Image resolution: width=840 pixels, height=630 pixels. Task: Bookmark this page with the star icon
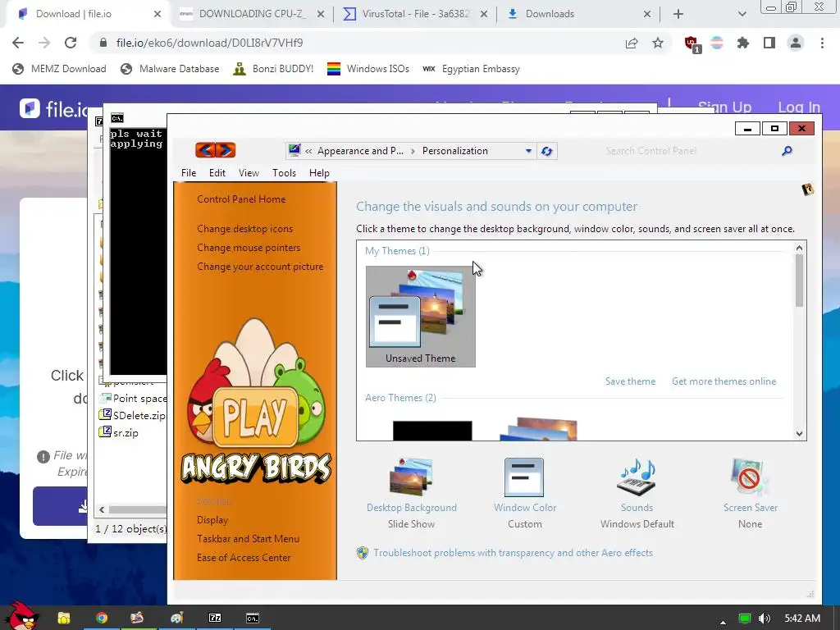(658, 43)
